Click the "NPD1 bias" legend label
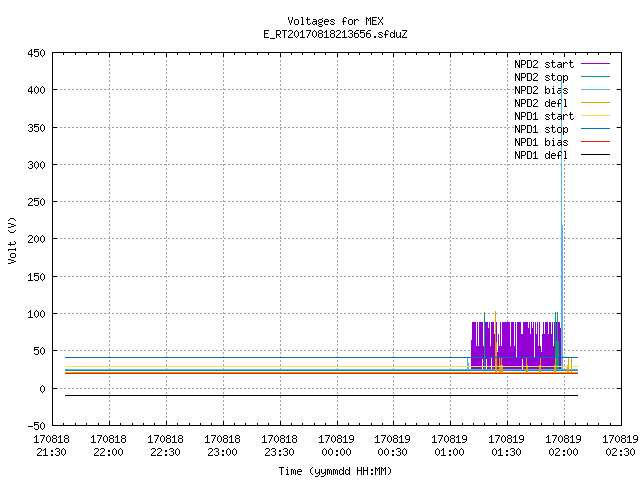 point(541,142)
